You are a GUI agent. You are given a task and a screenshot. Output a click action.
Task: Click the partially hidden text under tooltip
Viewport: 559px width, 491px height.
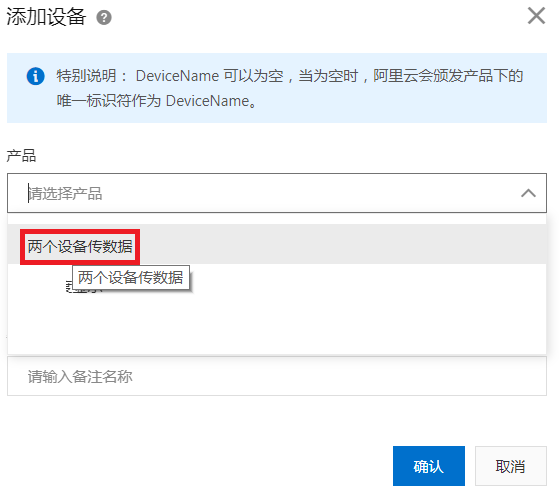84,288
